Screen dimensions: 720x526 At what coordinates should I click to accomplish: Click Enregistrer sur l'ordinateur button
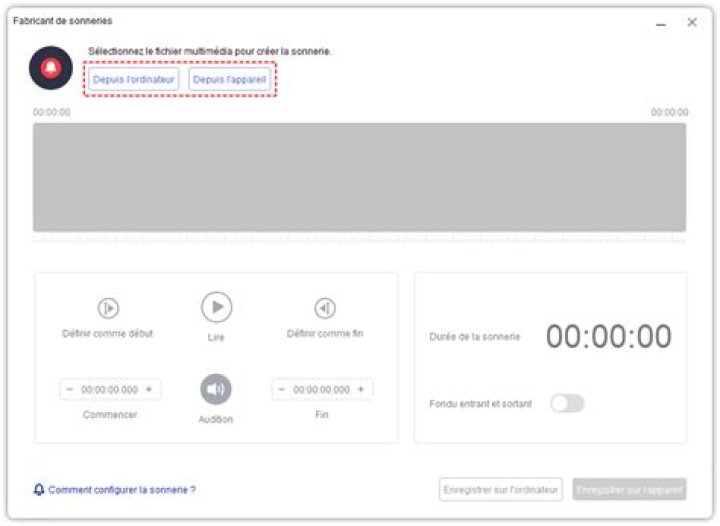[501, 489]
